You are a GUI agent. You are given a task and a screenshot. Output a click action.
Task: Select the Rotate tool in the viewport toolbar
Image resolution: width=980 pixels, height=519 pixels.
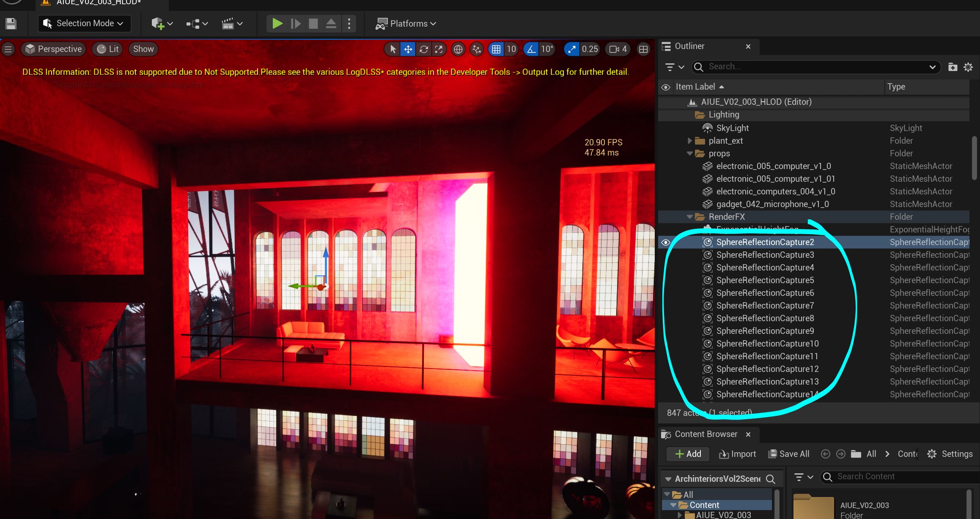coord(423,49)
